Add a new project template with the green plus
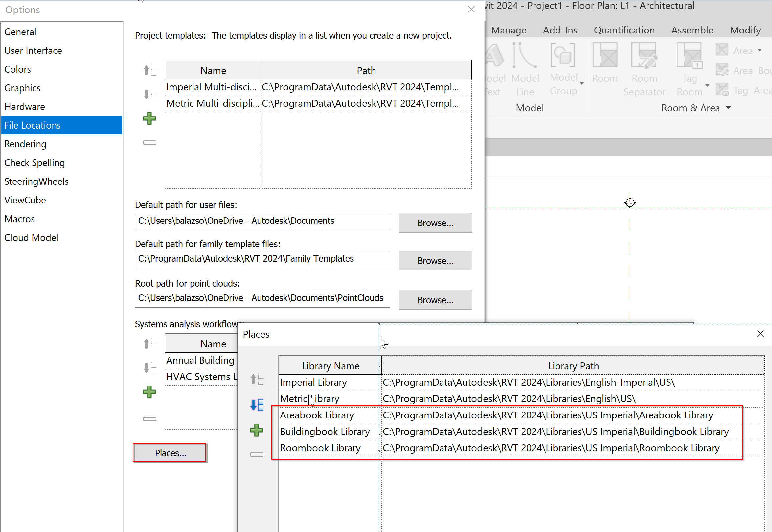 (149, 119)
